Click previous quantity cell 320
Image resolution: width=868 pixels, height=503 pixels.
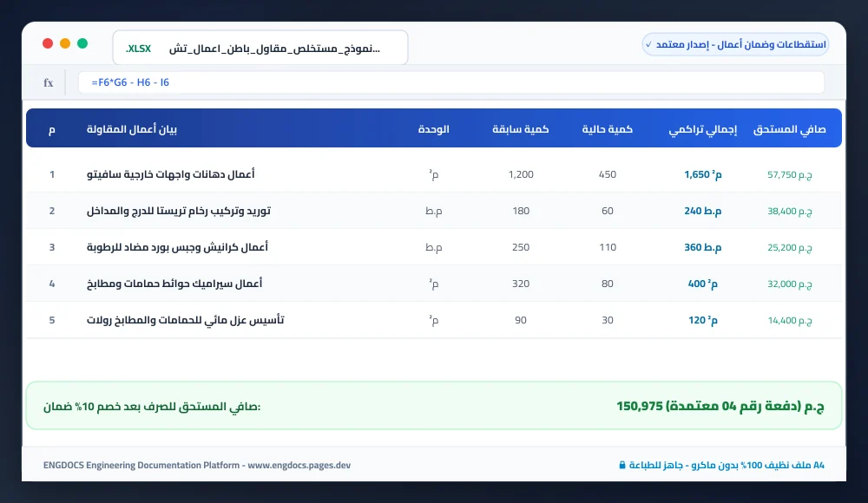[521, 284]
